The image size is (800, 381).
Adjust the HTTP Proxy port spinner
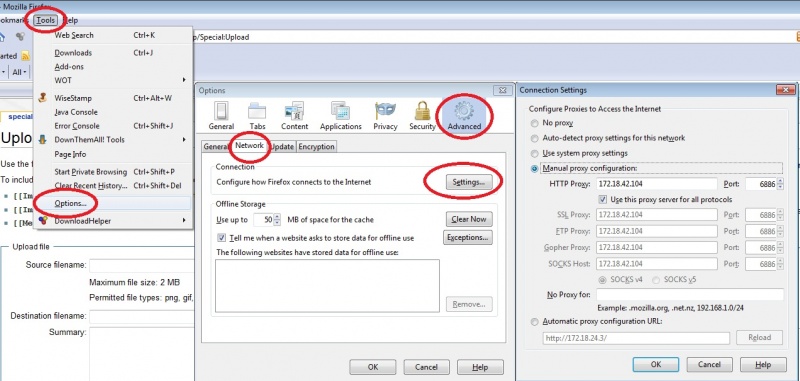point(780,184)
